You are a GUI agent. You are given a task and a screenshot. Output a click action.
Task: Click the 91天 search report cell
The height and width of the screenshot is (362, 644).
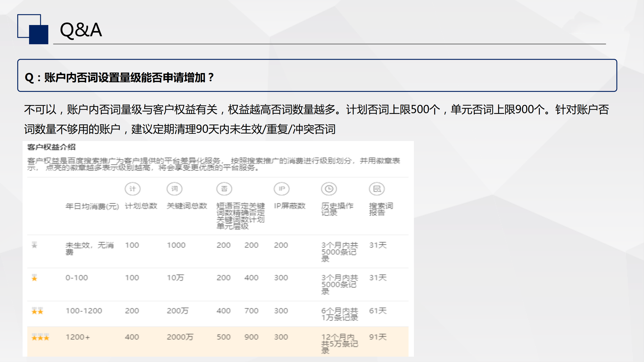point(378,337)
